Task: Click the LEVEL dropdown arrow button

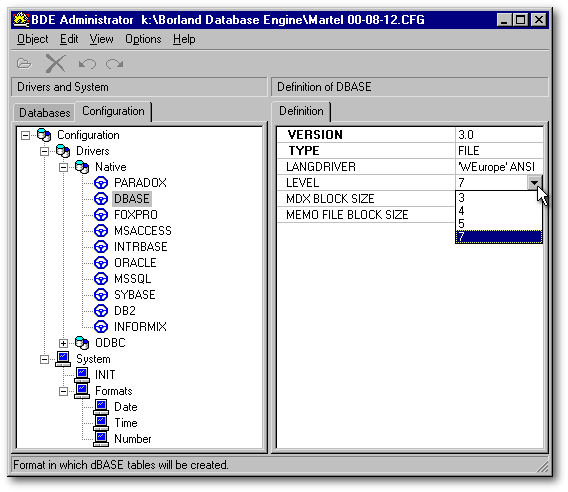Action: click(535, 183)
